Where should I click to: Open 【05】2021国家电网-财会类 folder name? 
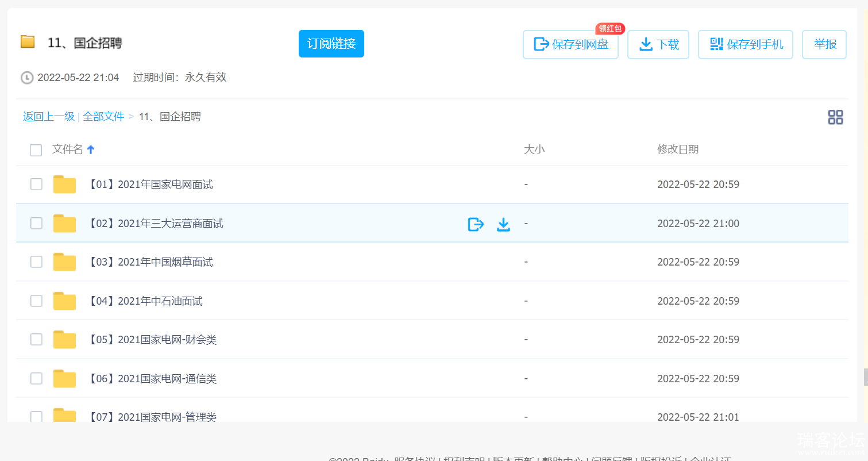tap(152, 340)
